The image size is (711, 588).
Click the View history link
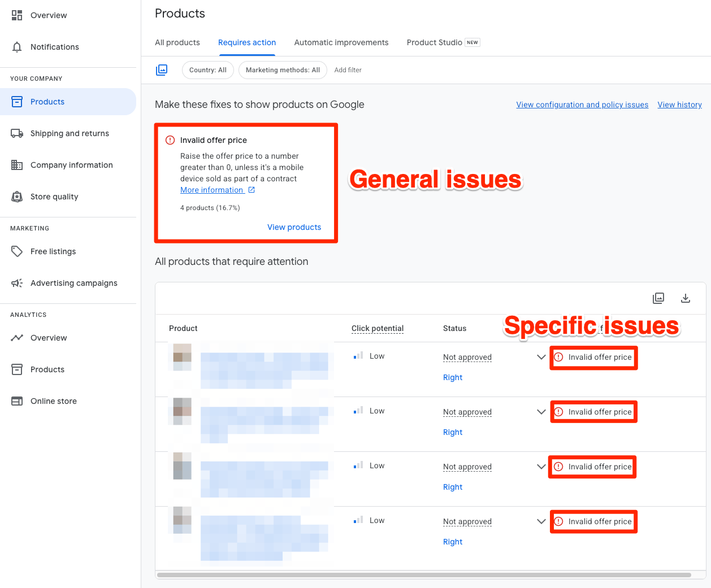click(679, 104)
